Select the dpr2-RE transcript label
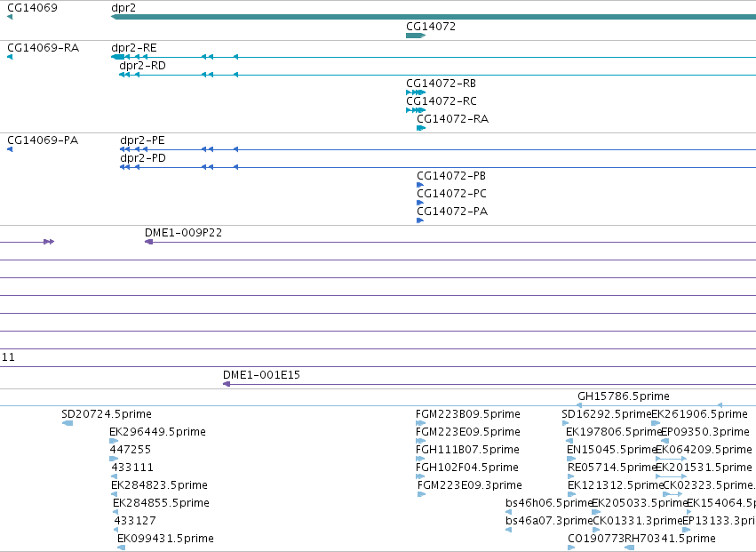756x552 pixels. [133, 48]
